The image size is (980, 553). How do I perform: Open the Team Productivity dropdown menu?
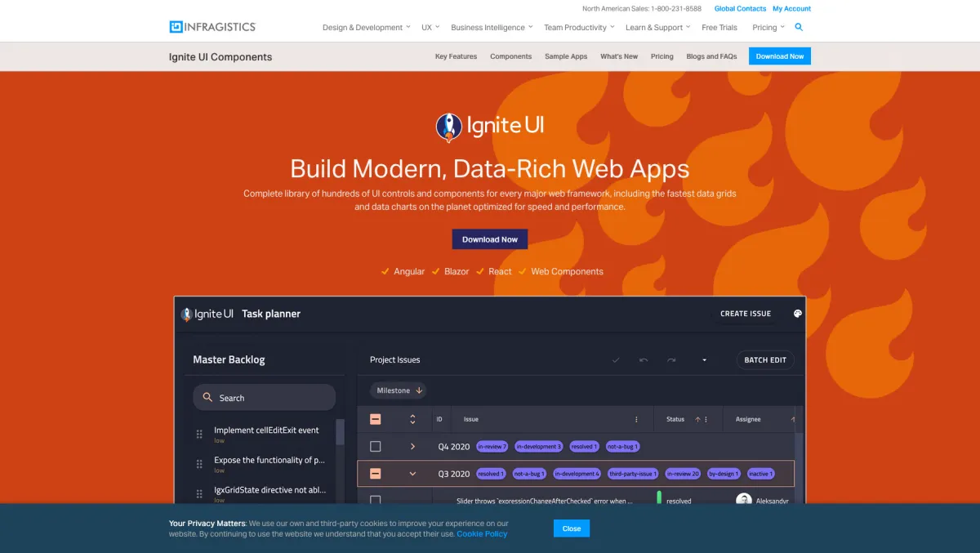pyautogui.click(x=580, y=27)
